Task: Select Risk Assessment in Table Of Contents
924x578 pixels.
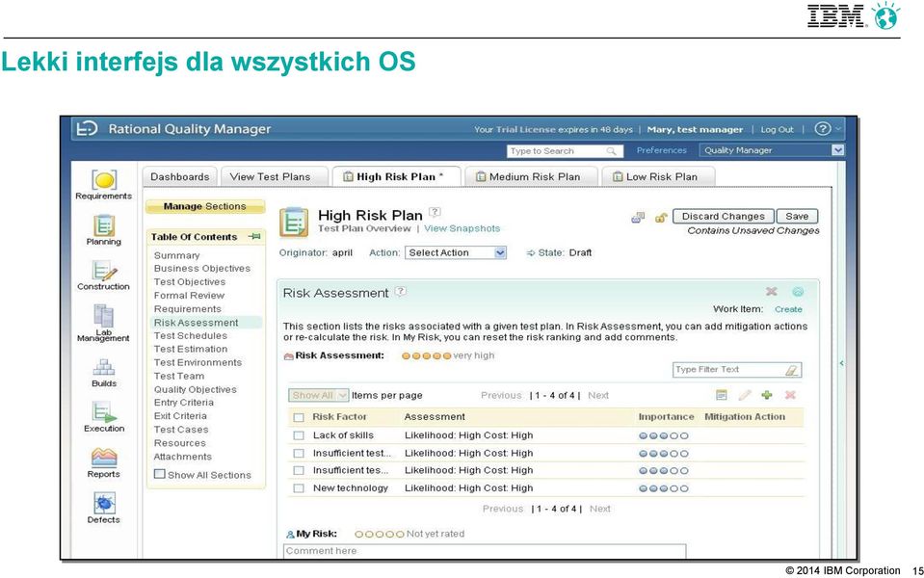Action: pos(197,323)
